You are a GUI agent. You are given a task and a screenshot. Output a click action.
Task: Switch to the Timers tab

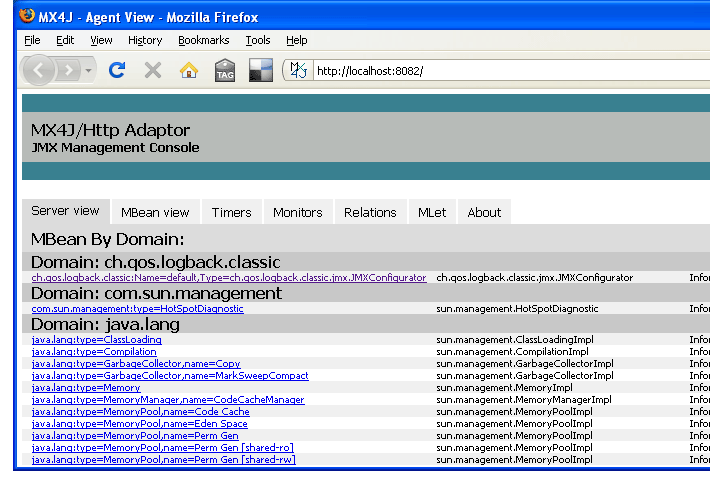point(231,212)
